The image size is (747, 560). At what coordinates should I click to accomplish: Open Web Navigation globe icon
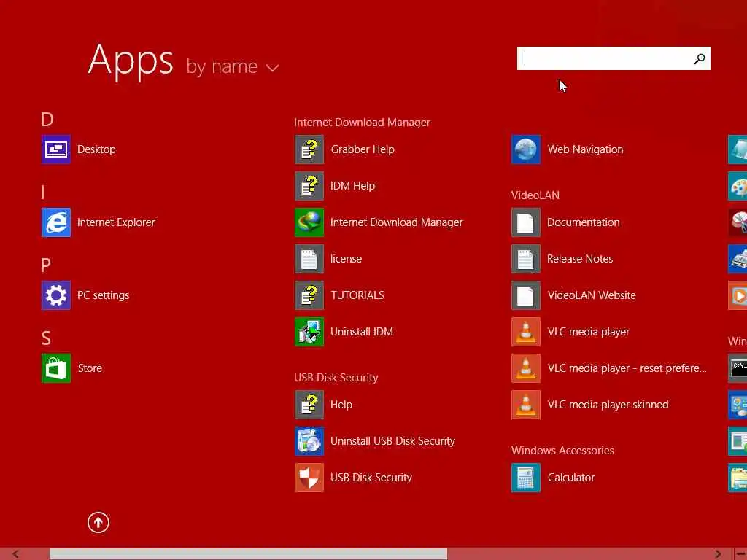[x=526, y=149]
